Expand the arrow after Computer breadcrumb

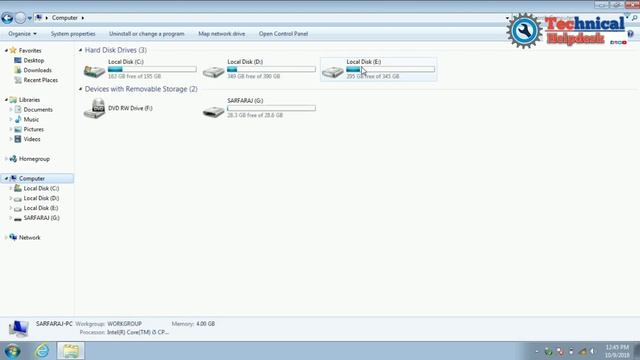pos(82,18)
